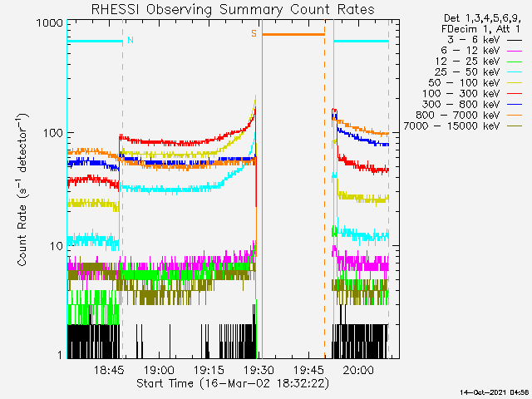
Task: Click the 'Det 1,3,4,5,6,9,' detector label
Action: [x=482, y=18]
